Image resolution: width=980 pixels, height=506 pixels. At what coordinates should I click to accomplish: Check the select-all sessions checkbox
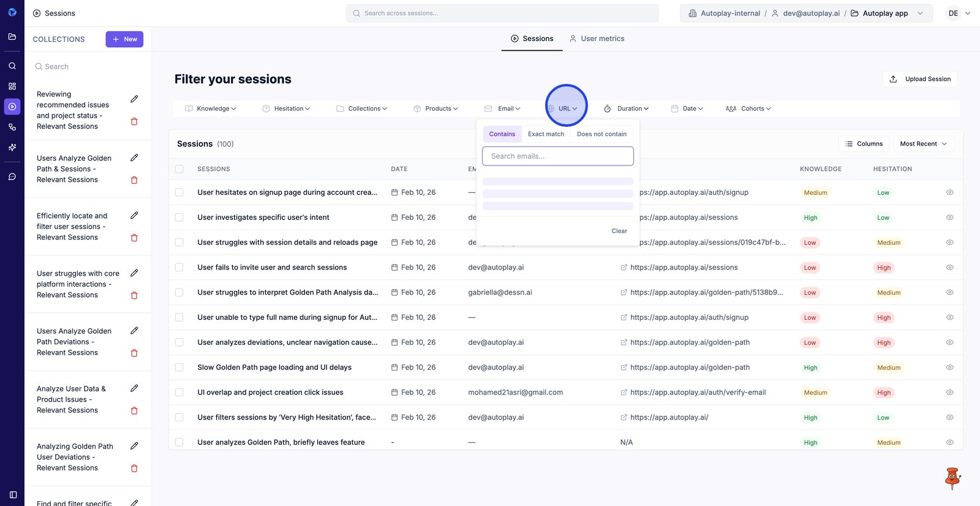coord(179,169)
